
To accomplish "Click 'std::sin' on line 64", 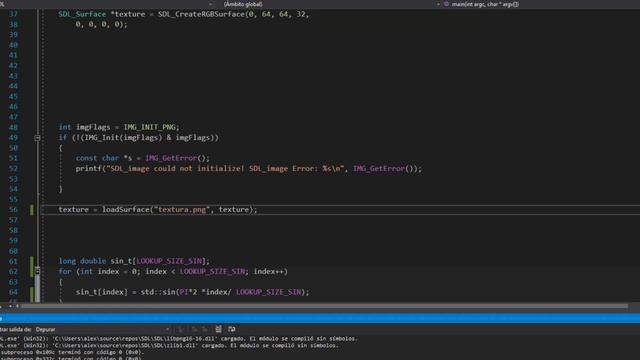I will pos(158,292).
